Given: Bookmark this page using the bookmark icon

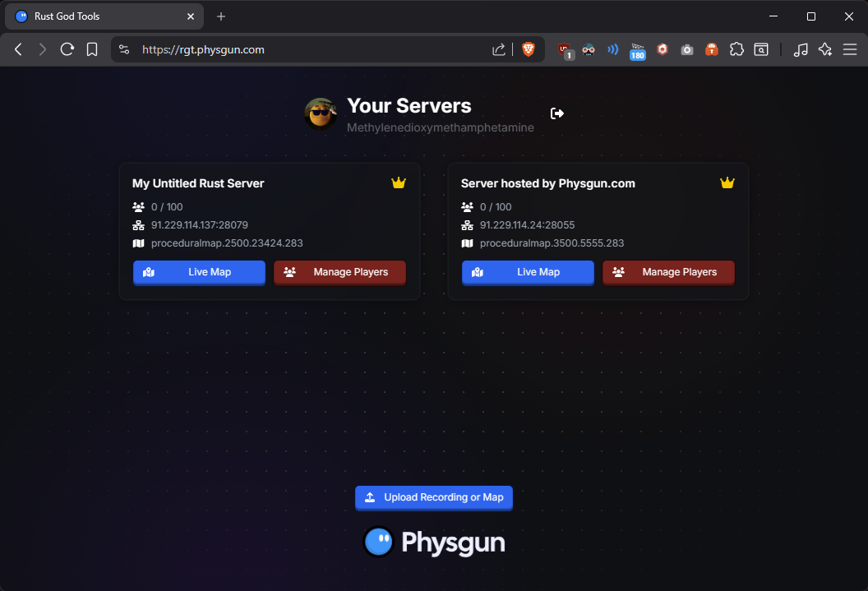Looking at the screenshot, I should (x=92, y=49).
